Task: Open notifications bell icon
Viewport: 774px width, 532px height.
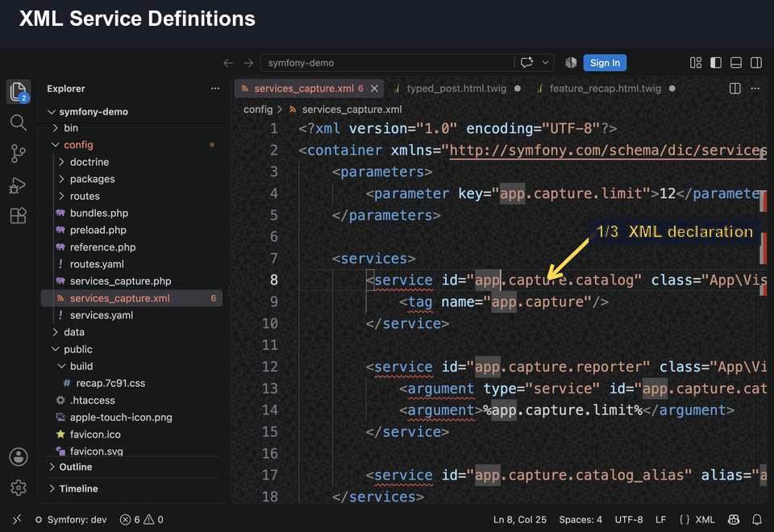Action: (757, 520)
